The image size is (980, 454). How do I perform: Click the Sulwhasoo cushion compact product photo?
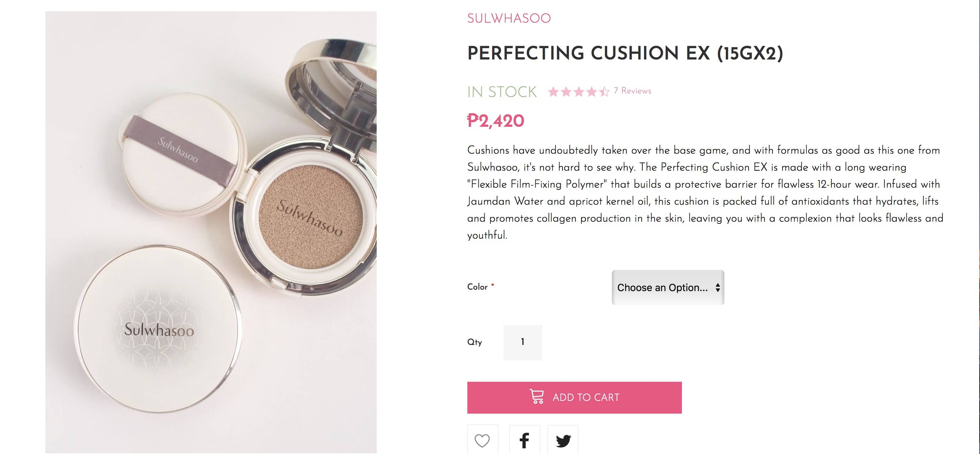211,232
